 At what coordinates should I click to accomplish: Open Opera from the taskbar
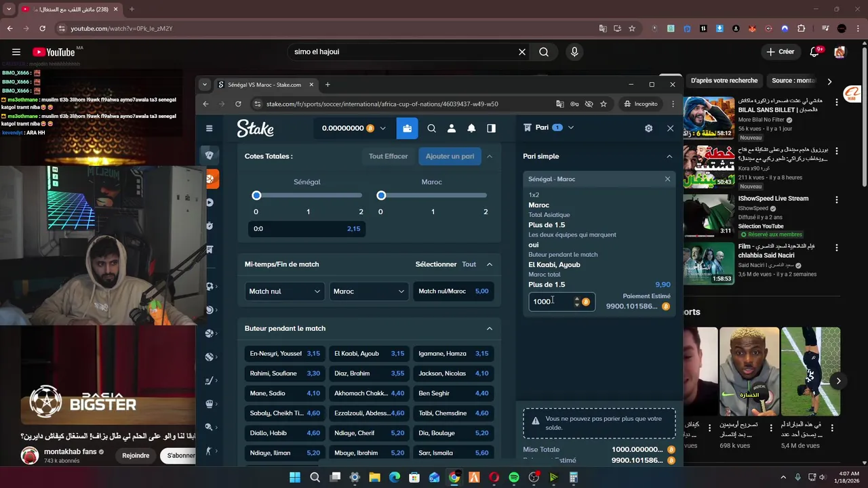tap(494, 478)
